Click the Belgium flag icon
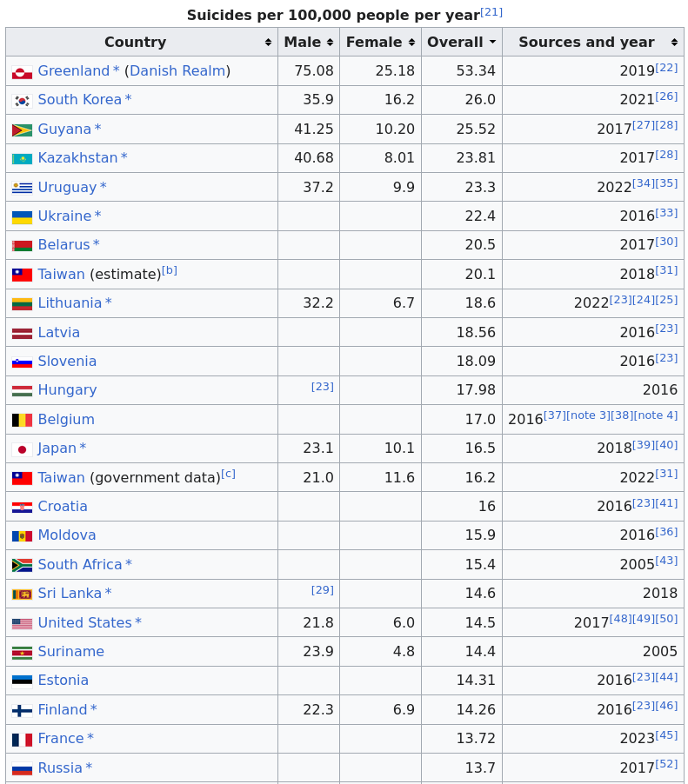This screenshot has width=688, height=784. (x=22, y=420)
